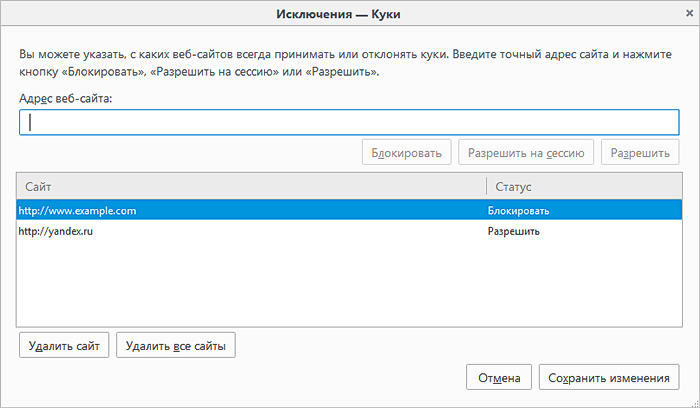Click the Блокировать status cell for example.com
The image size is (700, 408).
tap(518, 211)
